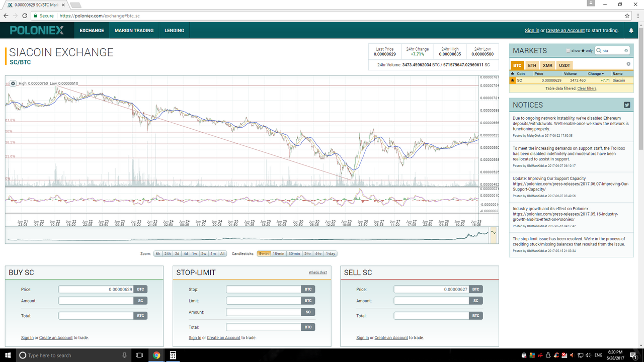Open the Exchange menu item

click(92, 31)
